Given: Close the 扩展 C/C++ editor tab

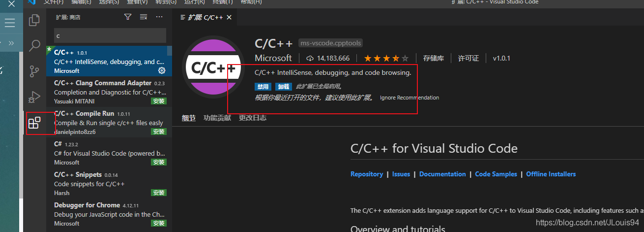Looking at the screenshot, I should coord(229,17).
